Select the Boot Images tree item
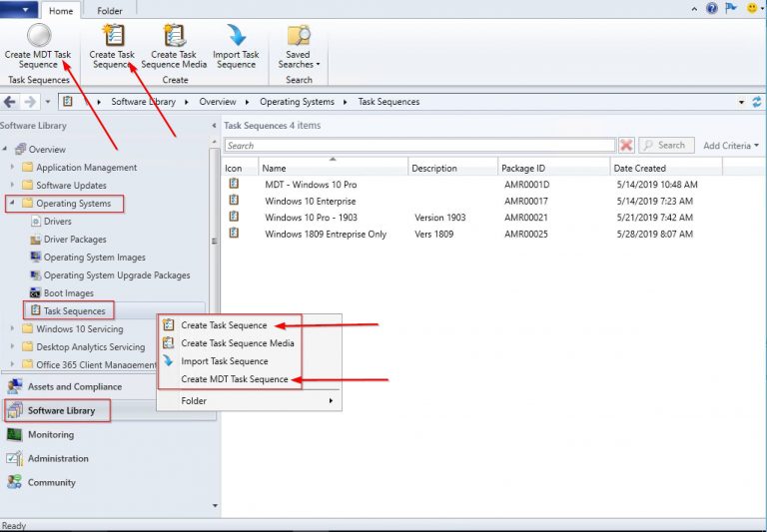This screenshot has height=532, width=767. click(68, 293)
